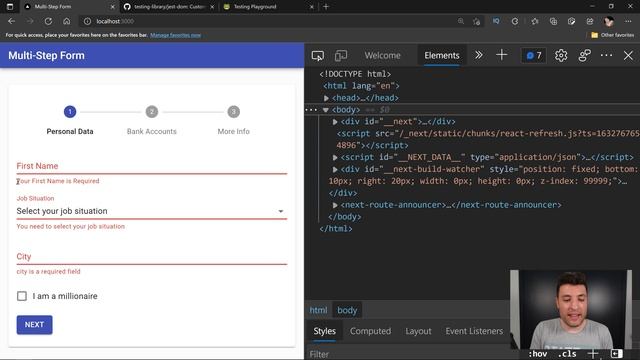Add new style rule plus icon
Screen dimensions: 640x360
point(593,353)
